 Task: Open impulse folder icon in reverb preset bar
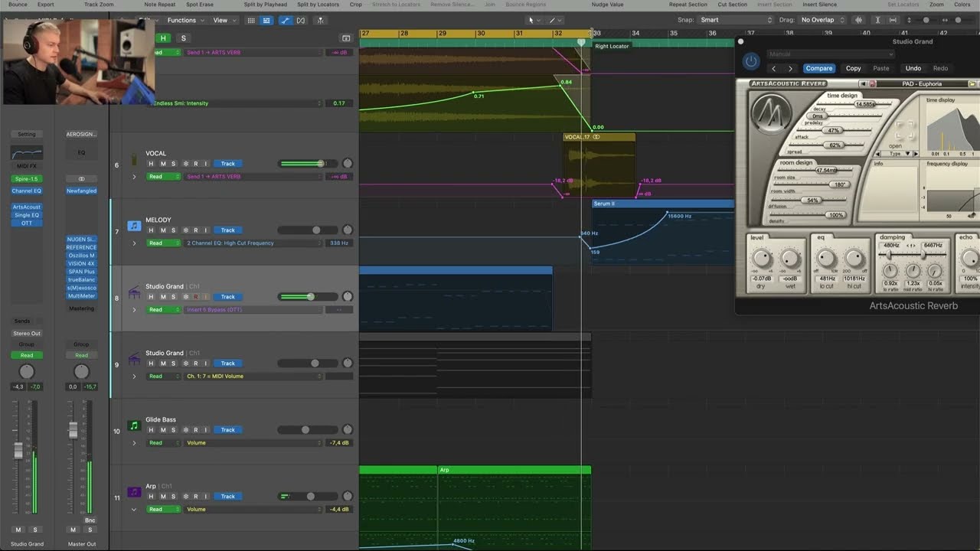coord(972,83)
